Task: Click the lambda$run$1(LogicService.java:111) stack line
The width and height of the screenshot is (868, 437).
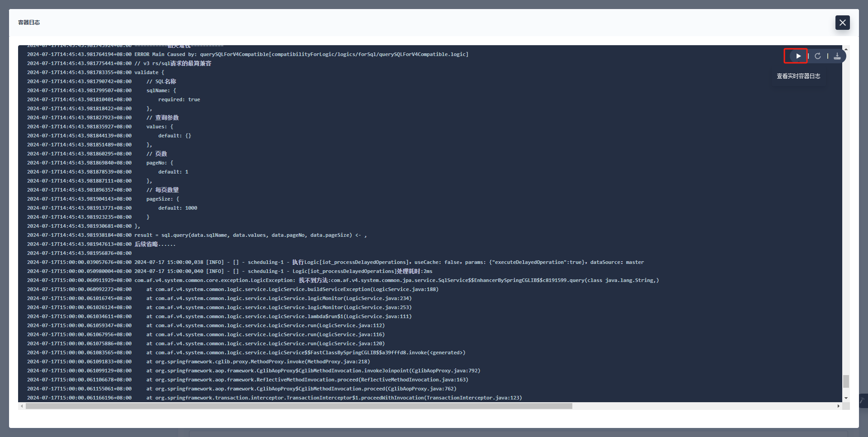Action: (x=219, y=316)
